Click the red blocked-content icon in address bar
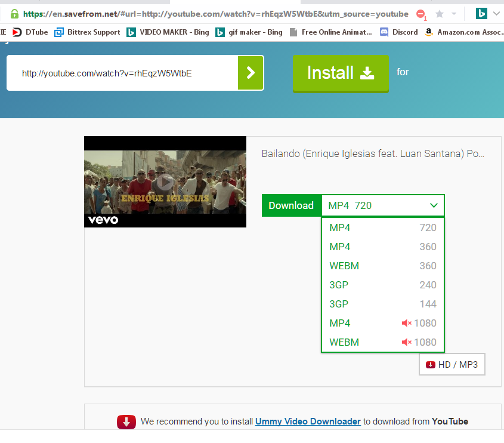Viewport: 504px width, 443px height. [x=420, y=14]
